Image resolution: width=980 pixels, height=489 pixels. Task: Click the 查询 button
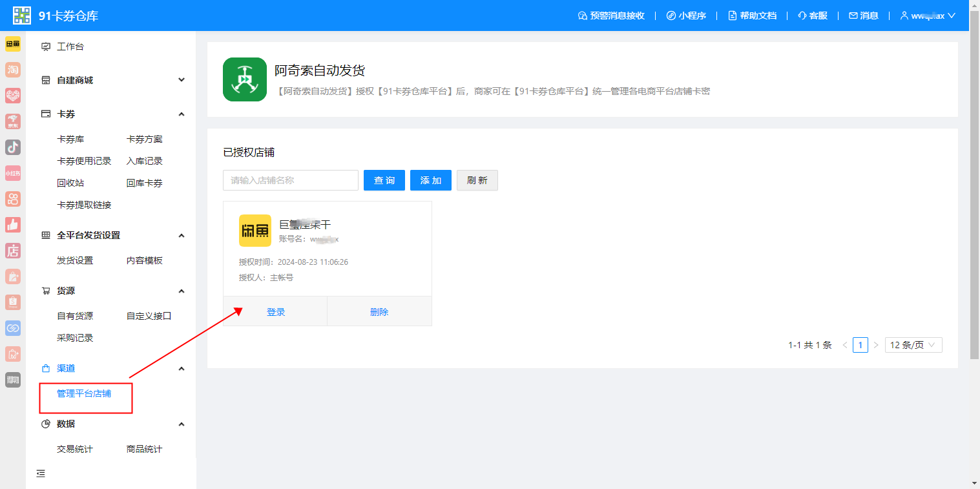384,180
